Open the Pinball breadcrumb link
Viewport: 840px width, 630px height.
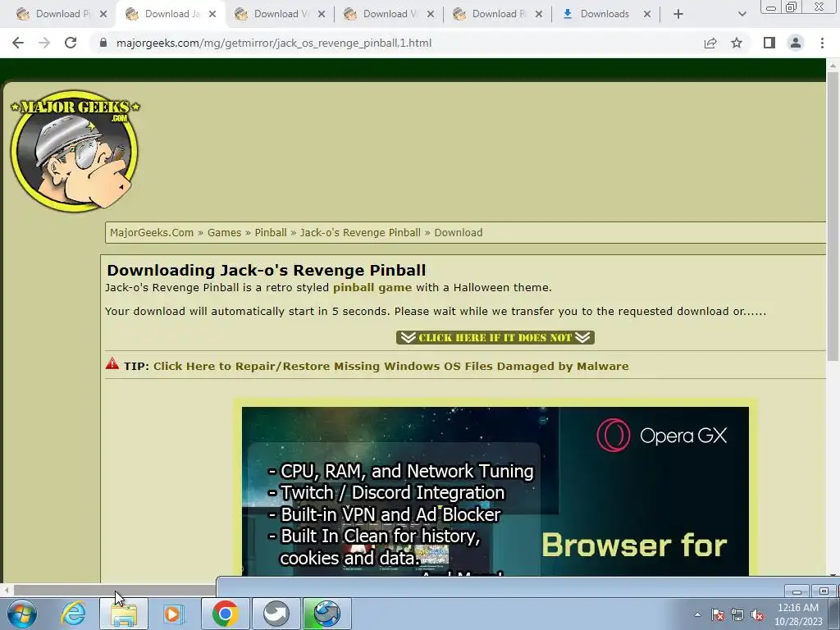point(271,232)
